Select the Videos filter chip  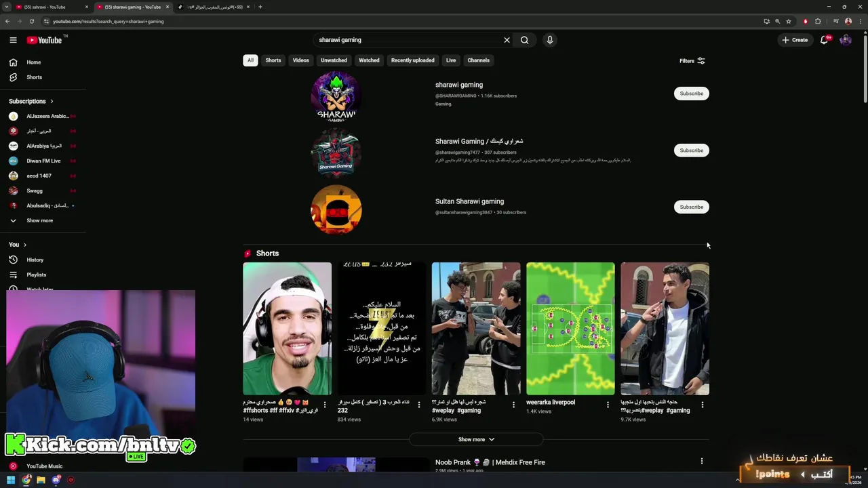(301, 60)
